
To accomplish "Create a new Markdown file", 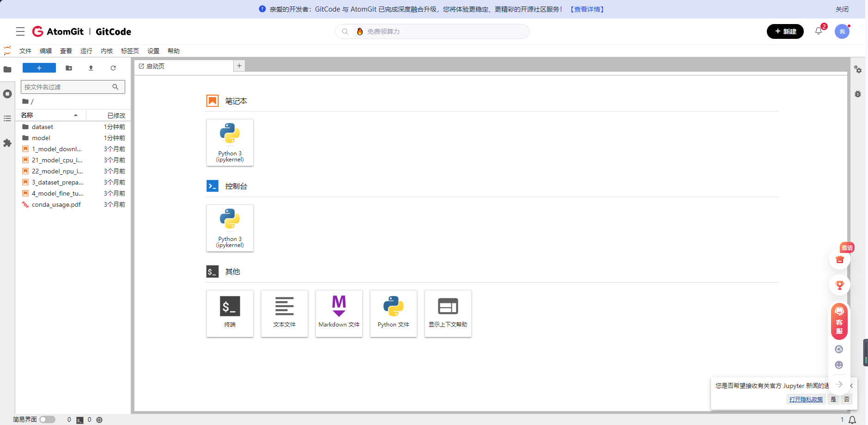I will (x=339, y=314).
